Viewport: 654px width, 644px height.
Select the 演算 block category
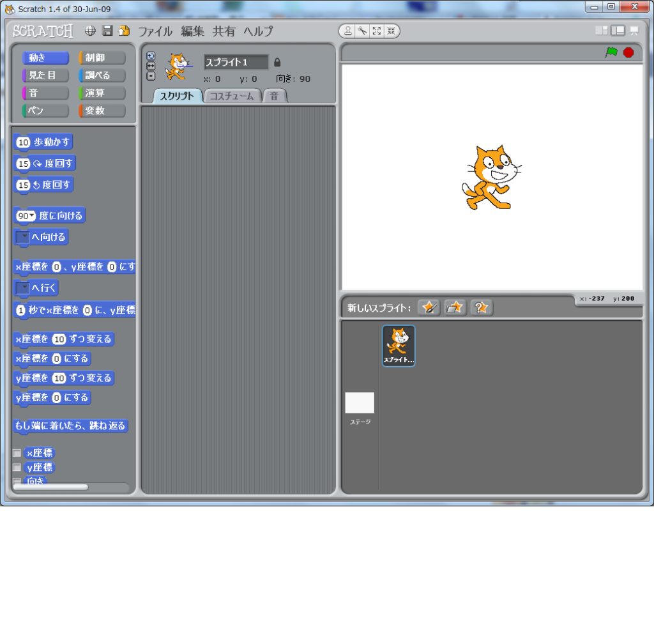[102, 93]
